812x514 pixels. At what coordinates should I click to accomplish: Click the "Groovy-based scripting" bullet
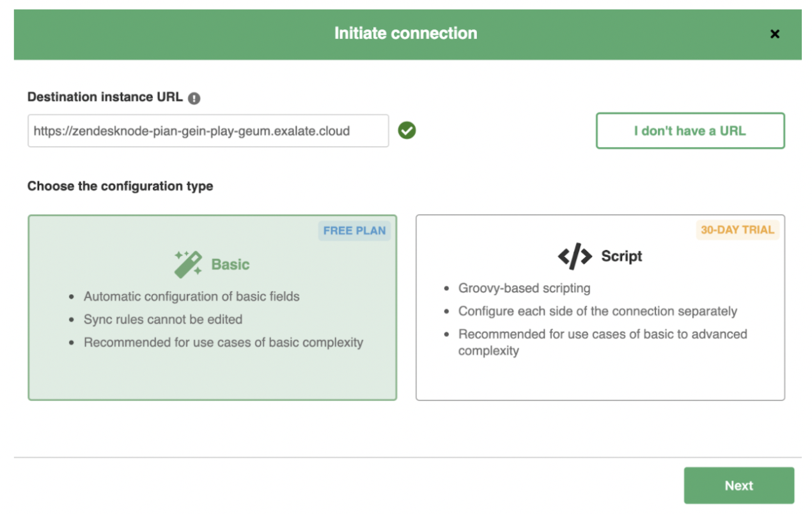(x=524, y=288)
